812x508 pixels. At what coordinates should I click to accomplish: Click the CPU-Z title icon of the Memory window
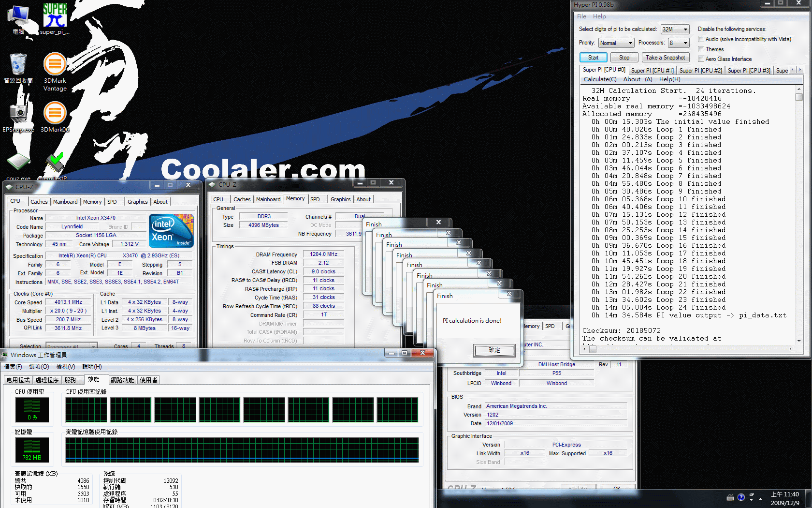pyautogui.click(x=212, y=184)
